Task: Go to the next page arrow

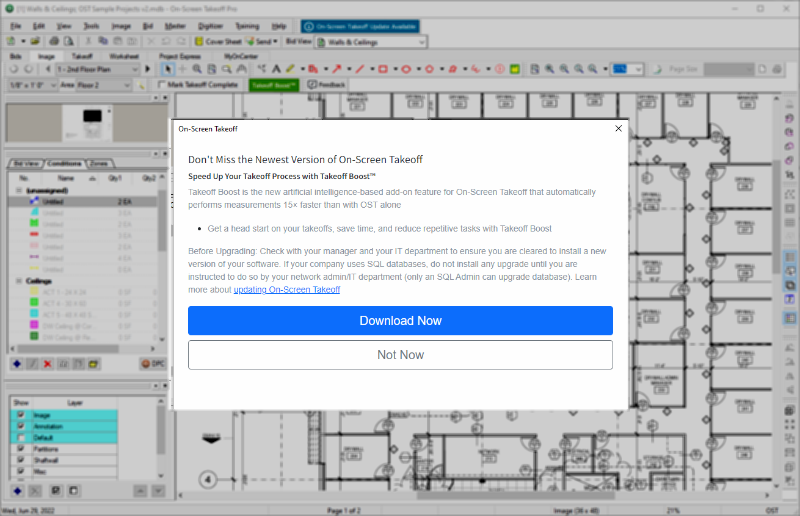Action: point(148,69)
